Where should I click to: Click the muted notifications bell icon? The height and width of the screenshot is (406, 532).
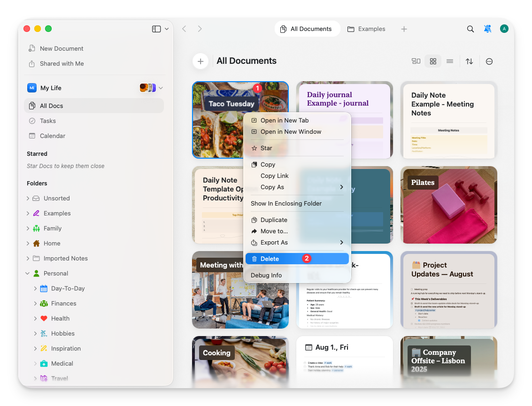pyautogui.click(x=487, y=29)
